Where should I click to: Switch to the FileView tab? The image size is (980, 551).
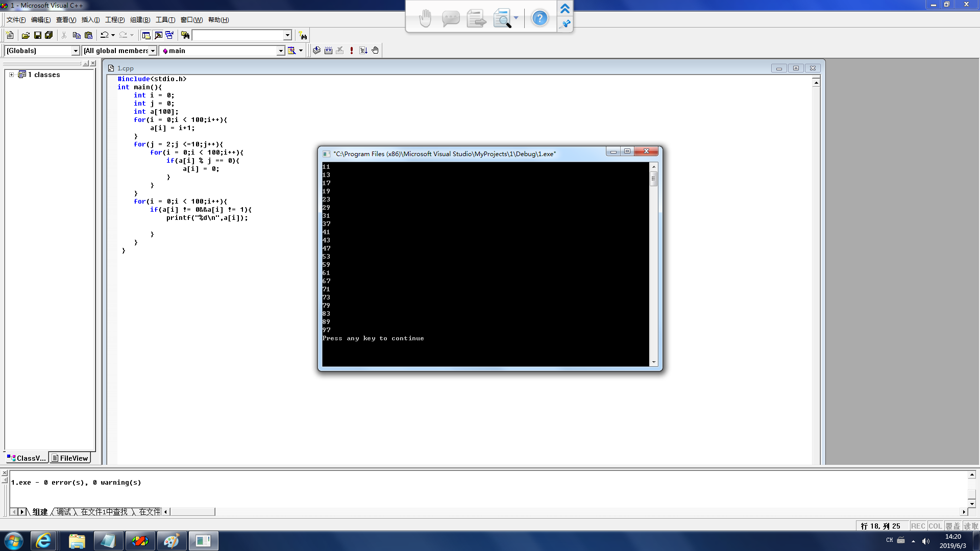(70, 458)
